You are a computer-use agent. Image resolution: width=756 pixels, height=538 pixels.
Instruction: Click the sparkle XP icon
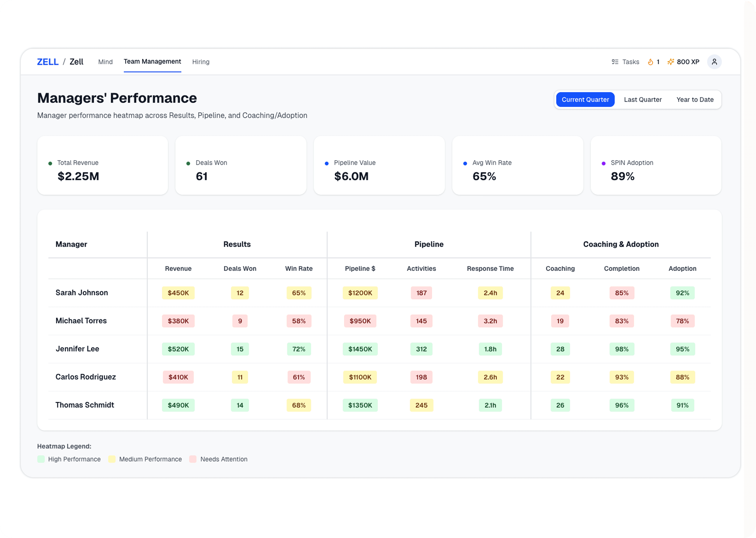pos(671,62)
